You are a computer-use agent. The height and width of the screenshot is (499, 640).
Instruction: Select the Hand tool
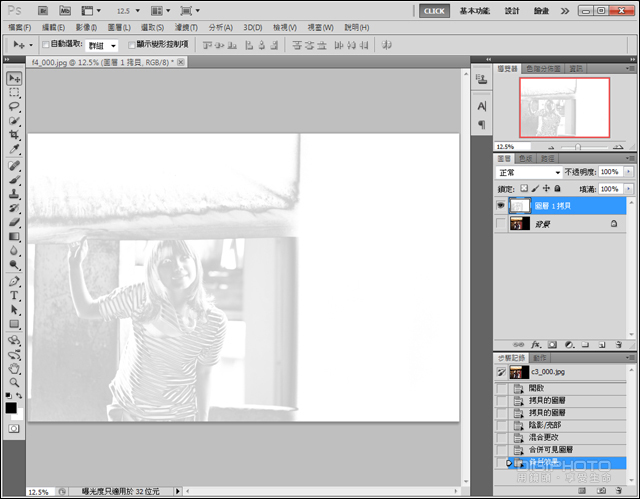[14, 369]
